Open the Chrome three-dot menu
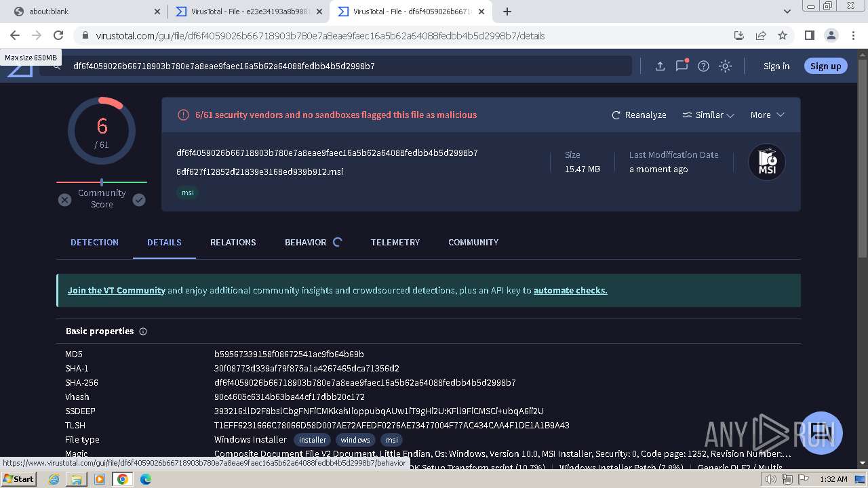 point(852,35)
